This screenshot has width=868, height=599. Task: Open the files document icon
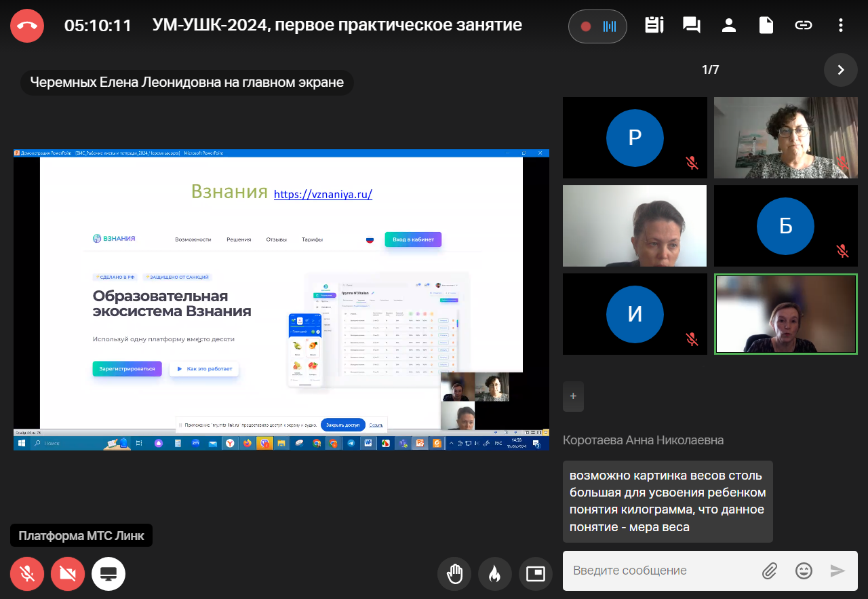766,26
